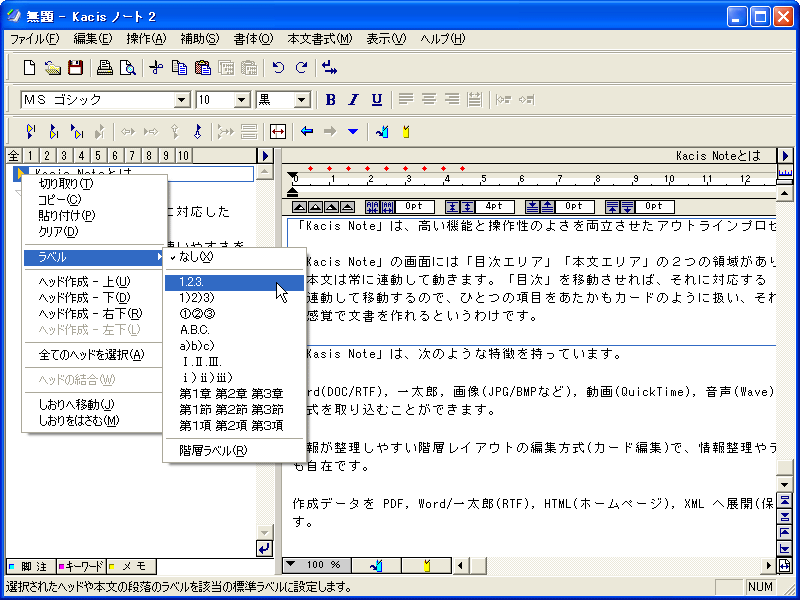The image size is (800, 600).
Task: Click the bottom-right corner layout icon
Action: (x=784, y=565)
